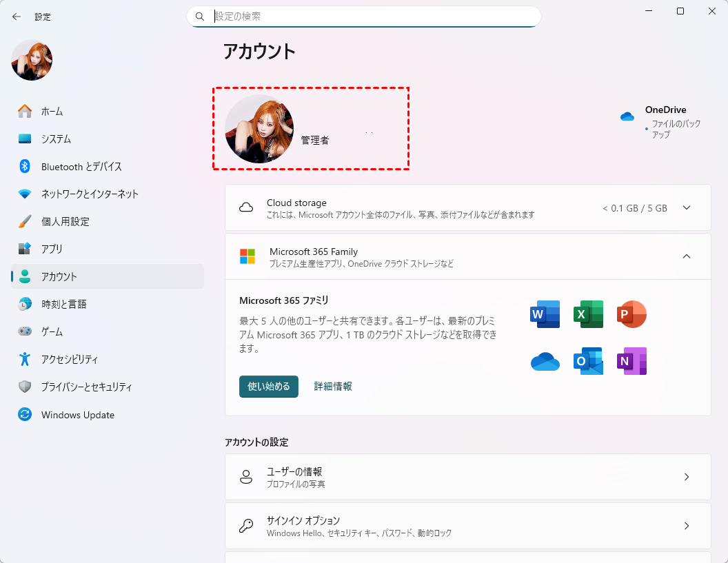Click the Word app icon
This screenshot has height=563, width=728.
click(x=545, y=314)
